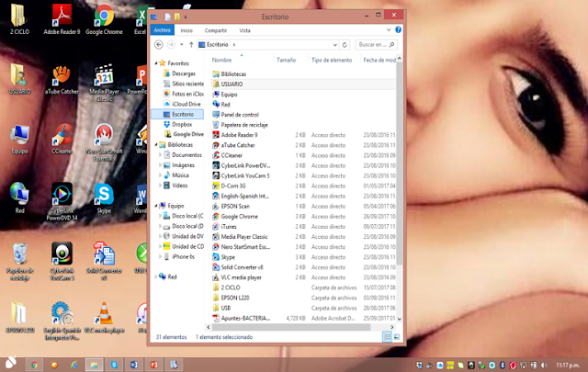
Task: Click the Word taskbar icon
Action: [133, 365]
